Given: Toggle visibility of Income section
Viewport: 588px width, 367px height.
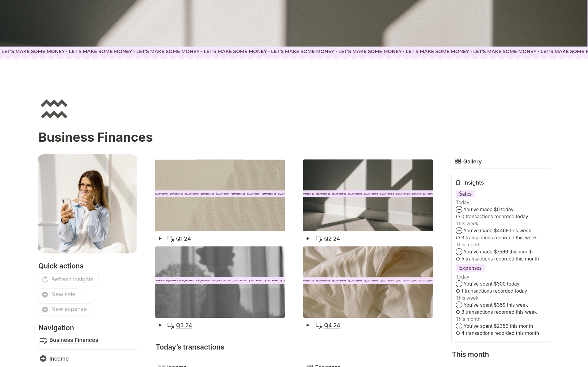Looking at the screenshot, I should pos(43,358).
